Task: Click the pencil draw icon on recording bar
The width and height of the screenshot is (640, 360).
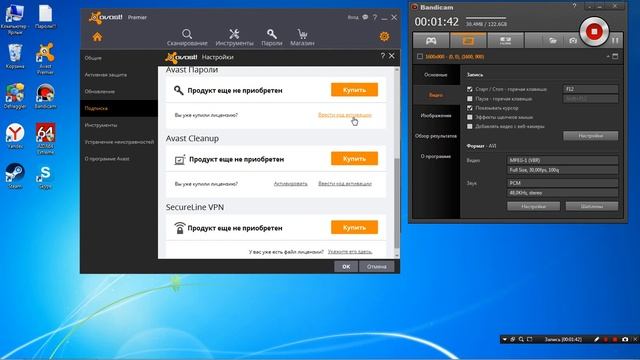Action: click(x=596, y=339)
